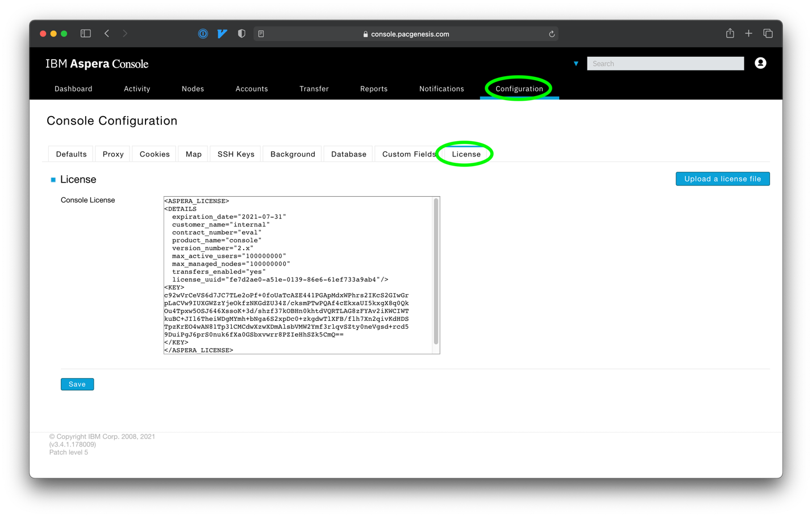Click the blue V extension icon
The image size is (812, 517).
coord(222,34)
